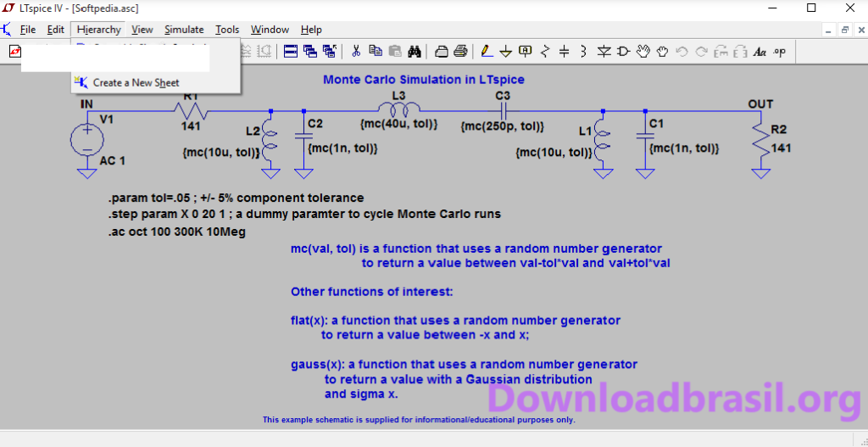Click the close all windows icon
868x447 pixels.
(330, 52)
